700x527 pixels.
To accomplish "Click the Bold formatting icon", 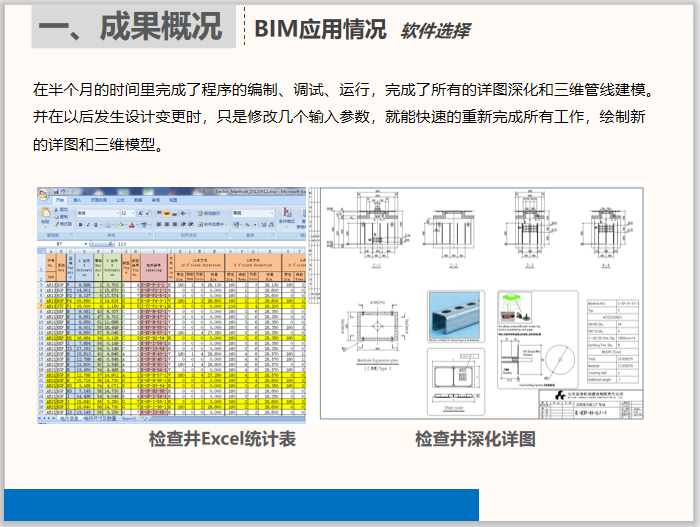I will (x=79, y=225).
